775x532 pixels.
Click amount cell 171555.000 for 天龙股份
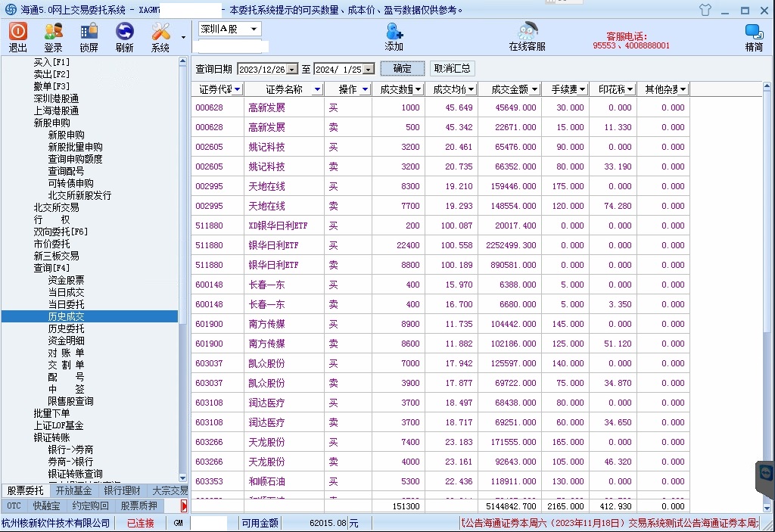coord(514,442)
